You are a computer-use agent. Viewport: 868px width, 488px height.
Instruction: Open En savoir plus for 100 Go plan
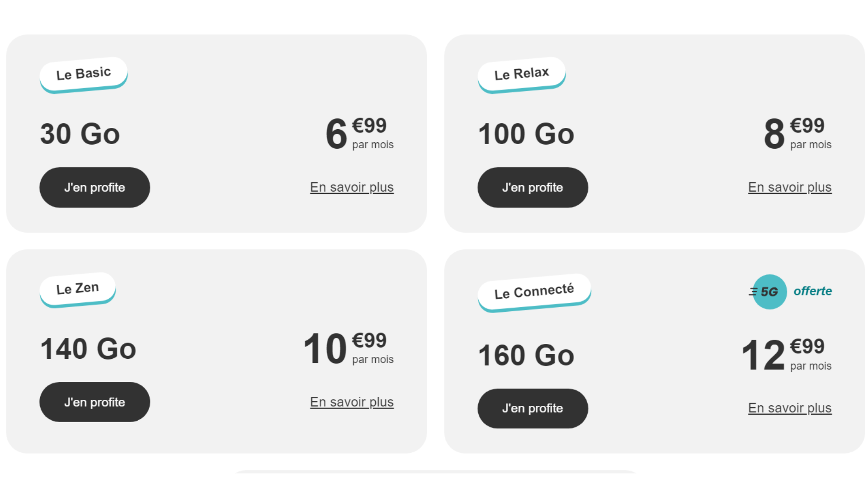(790, 187)
